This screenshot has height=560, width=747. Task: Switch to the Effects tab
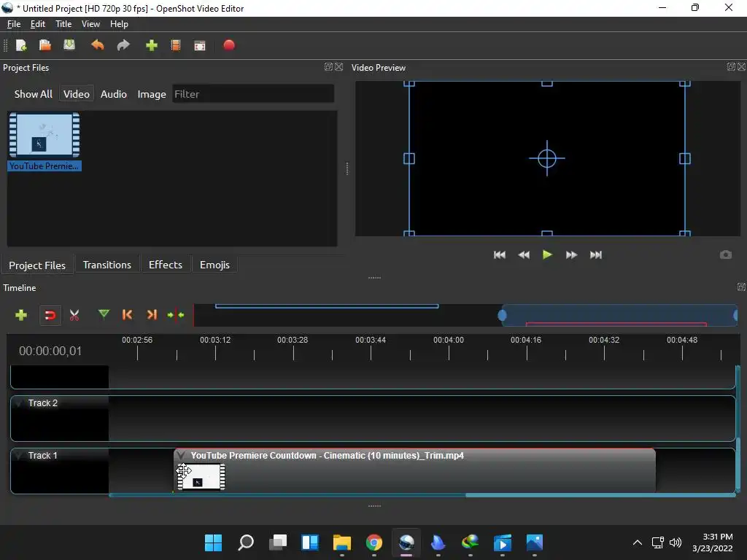166,265
